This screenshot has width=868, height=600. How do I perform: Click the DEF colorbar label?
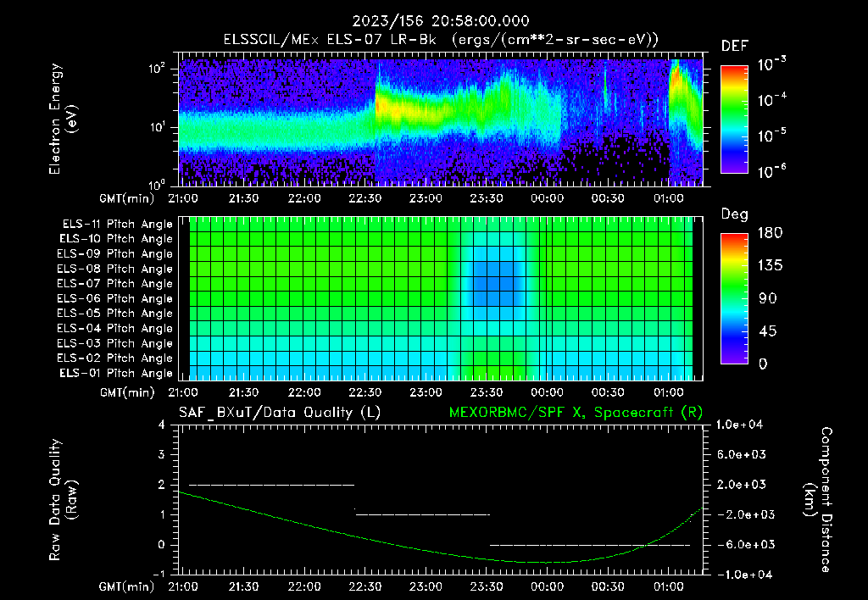[x=735, y=46]
